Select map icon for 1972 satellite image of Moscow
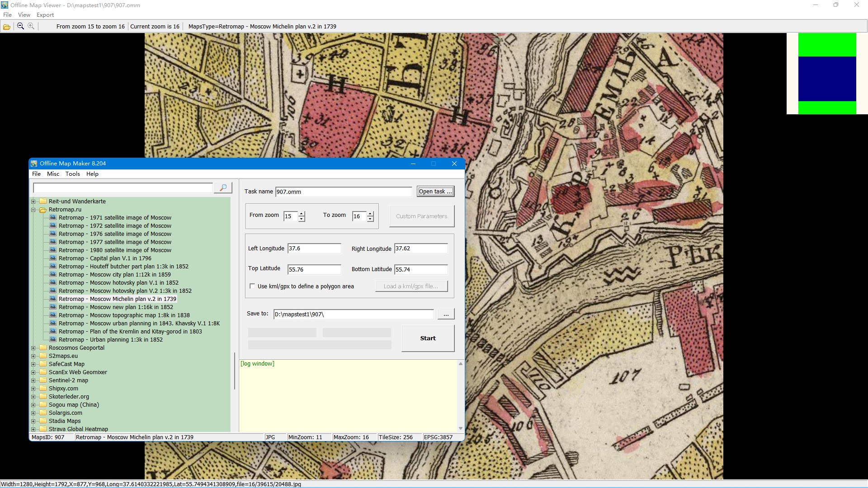868x488 pixels. 53,225
